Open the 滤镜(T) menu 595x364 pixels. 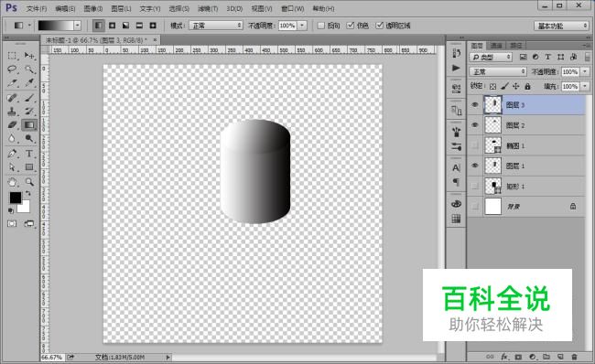click(208, 8)
